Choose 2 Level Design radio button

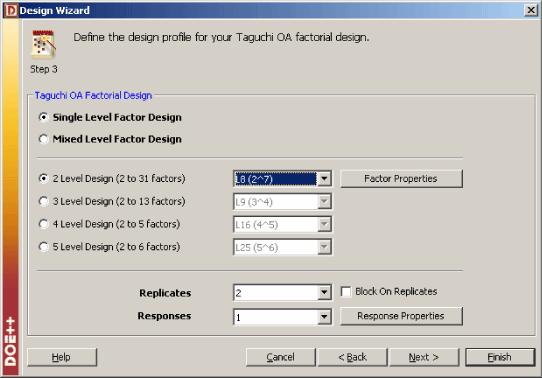[x=44, y=179]
